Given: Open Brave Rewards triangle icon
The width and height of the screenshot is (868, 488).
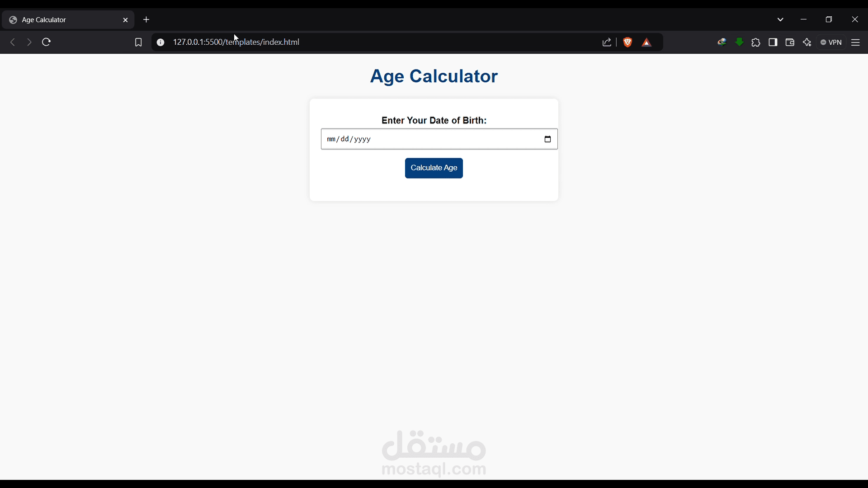Looking at the screenshot, I should pos(646,42).
